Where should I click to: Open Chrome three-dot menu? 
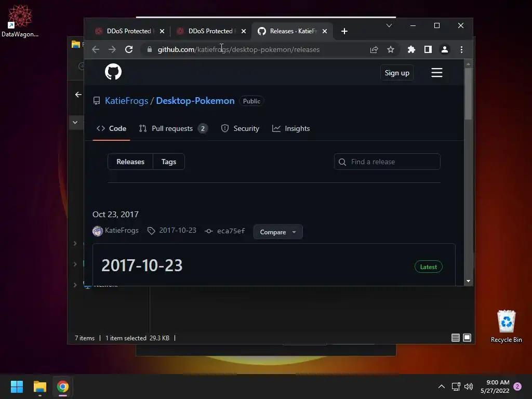461,49
